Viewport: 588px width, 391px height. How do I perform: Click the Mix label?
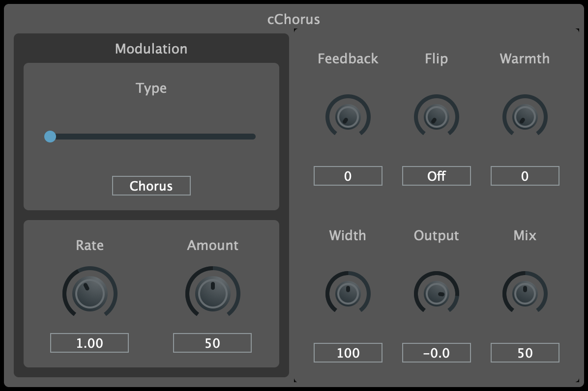pyautogui.click(x=525, y=235)
